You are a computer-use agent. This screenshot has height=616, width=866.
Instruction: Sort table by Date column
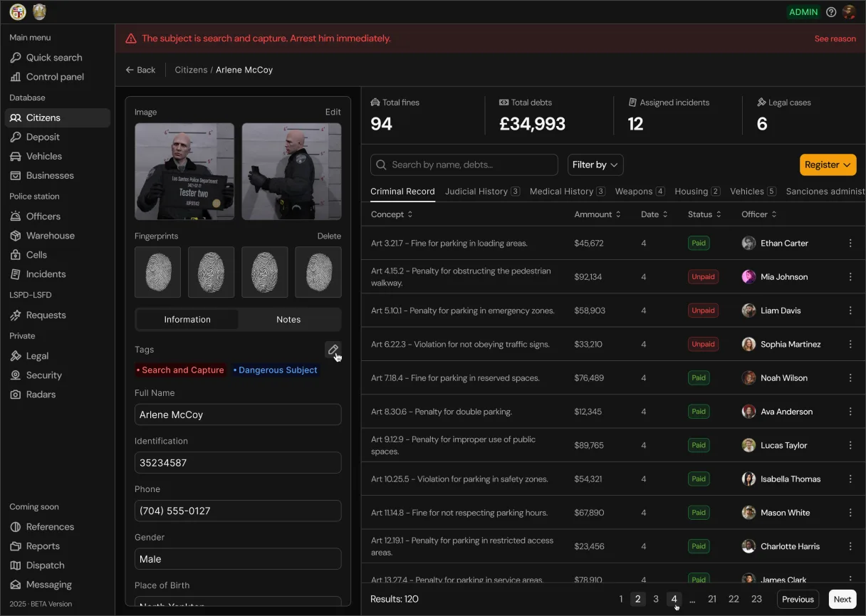pos(654,214)
